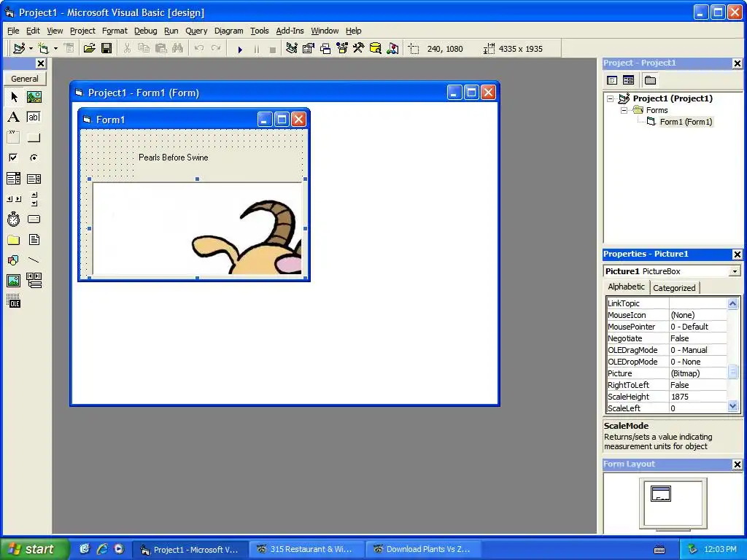The height and width of the screenshot is (560, 747).
Task: Click View Object in Project panel
Action: click(628, 80)
